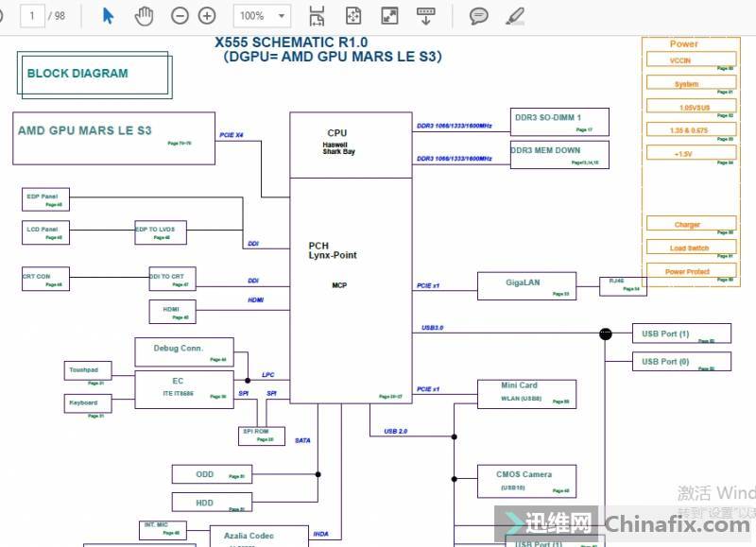The width and height of the screenshot is (756, 547).
Task: Click the USB Port (0) block
Action: [x=681, y=362]
